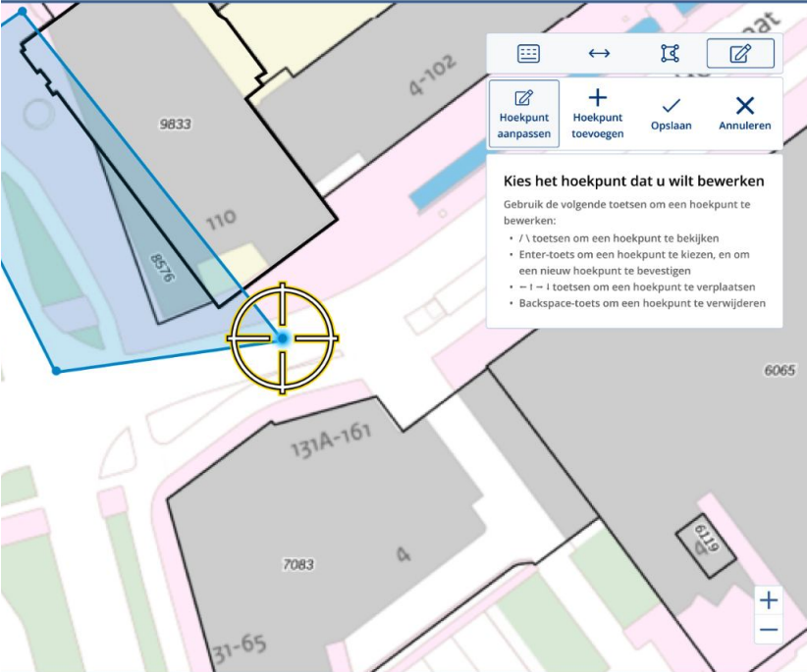Screen dimensions: 807x672
Task: Zoom out with the minus control
Action: tap(768, 628)
